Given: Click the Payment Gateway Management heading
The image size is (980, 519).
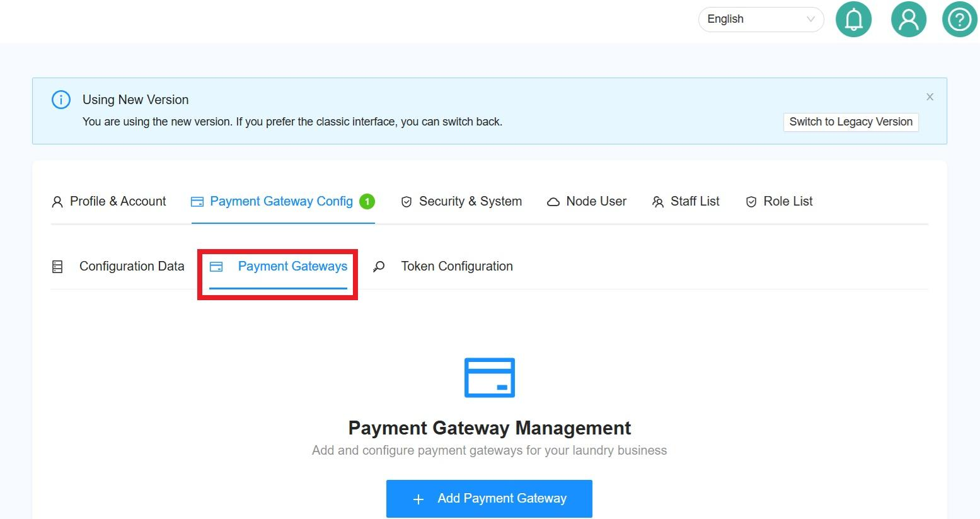Looking at the screenshot, I should point(490,428).
